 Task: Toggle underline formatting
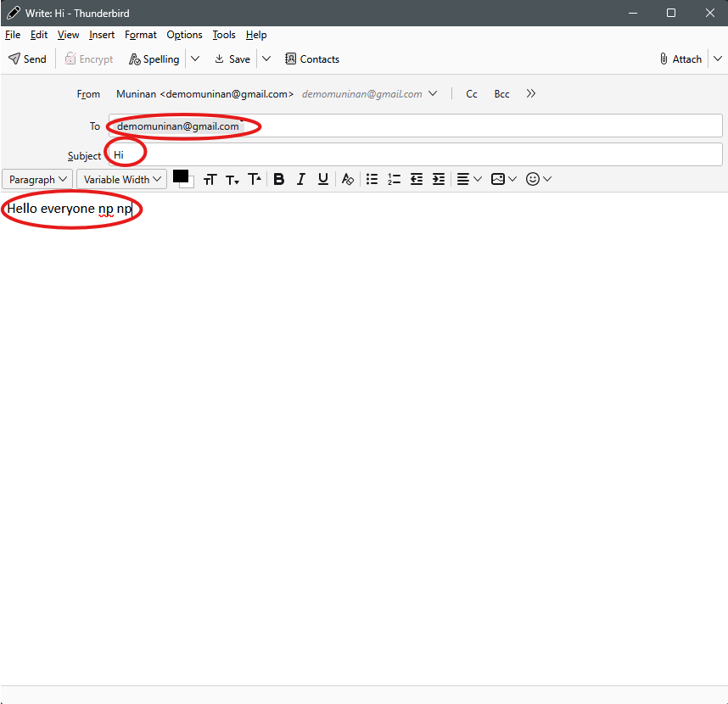(323, 179)
